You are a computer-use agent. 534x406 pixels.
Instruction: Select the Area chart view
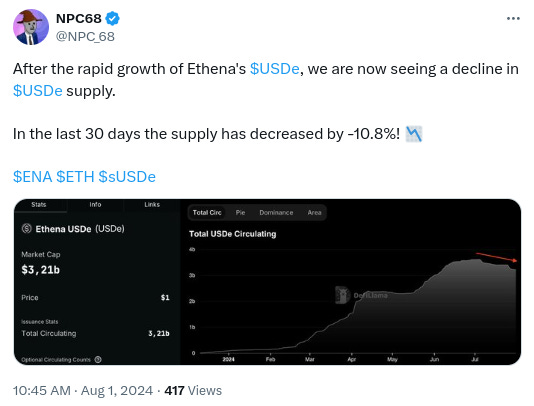[x=314, y=213]
